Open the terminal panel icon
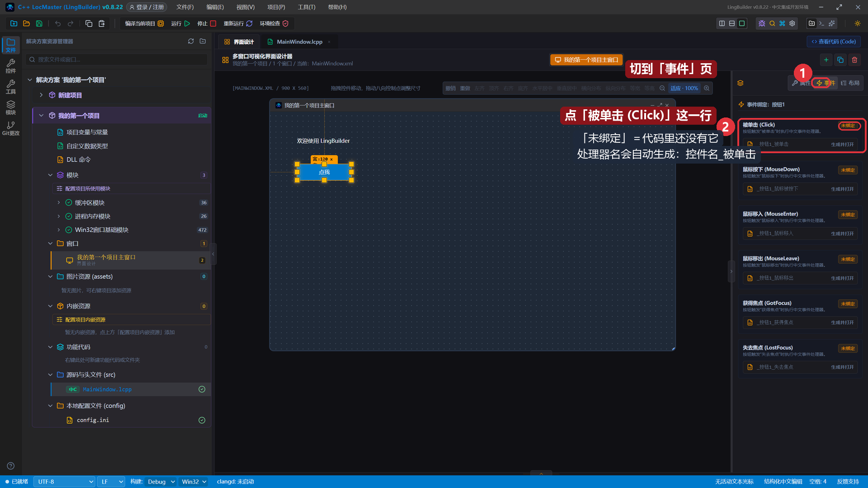Viewport: 868px width, 488px height. coord(821,23)
